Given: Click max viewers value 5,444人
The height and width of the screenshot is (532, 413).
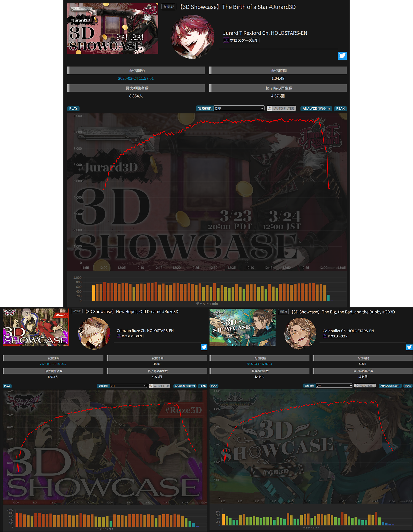Looking at the screenshot, I should point(259,377).
